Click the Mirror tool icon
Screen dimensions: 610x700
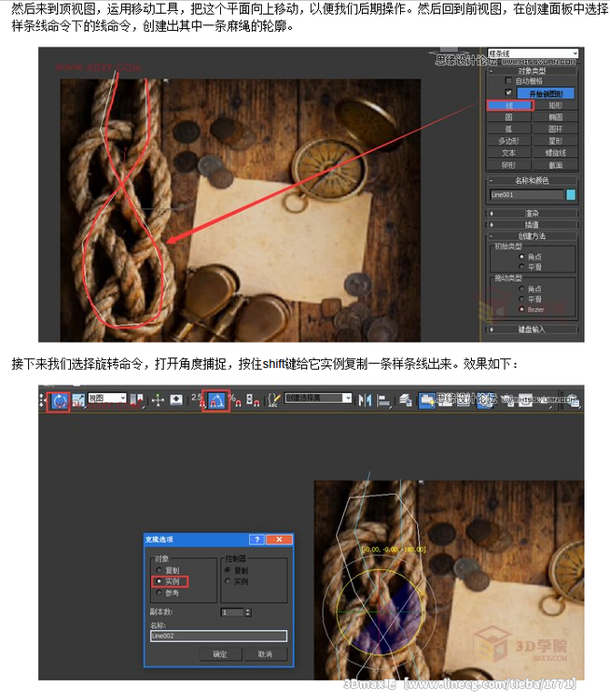tap(365, 399)
